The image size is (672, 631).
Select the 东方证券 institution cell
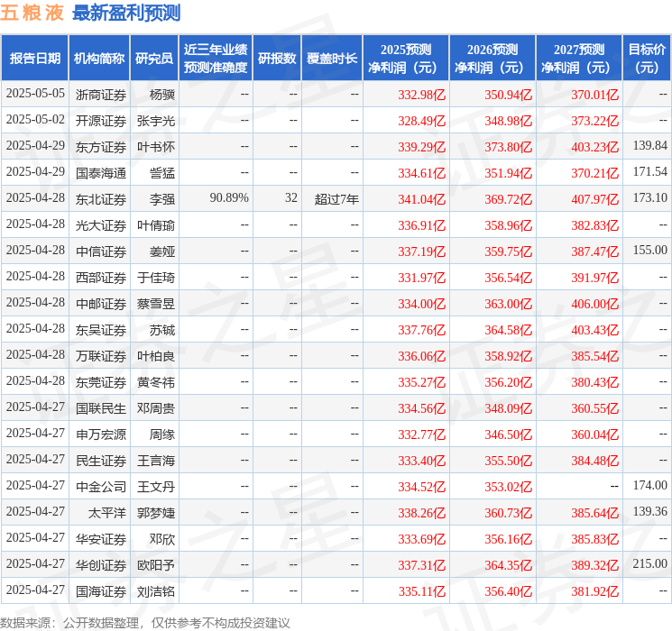tap(101, 147)
